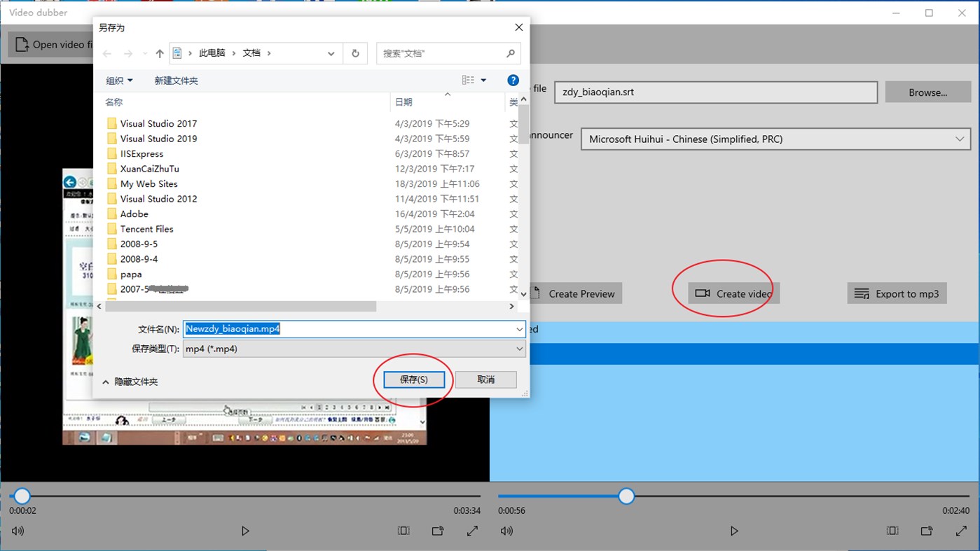
Task: Click the refresh icon in Save As dialog
Action: [x=355, y=53]
